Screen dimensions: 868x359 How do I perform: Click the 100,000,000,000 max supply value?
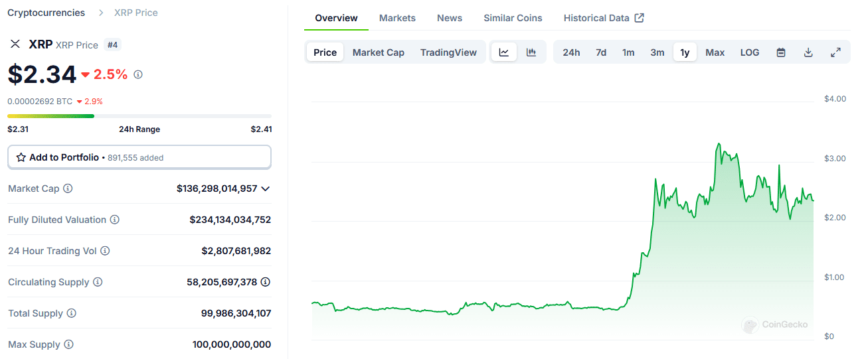[232, 344]
